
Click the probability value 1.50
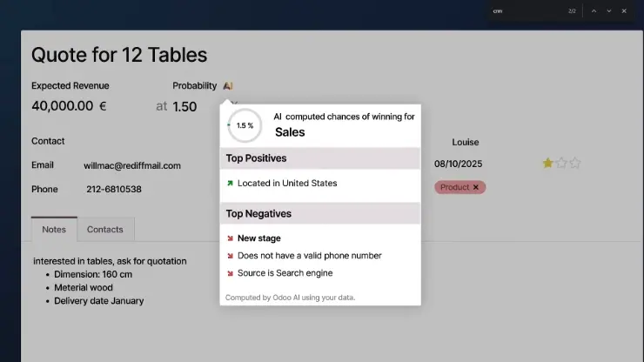184,107
